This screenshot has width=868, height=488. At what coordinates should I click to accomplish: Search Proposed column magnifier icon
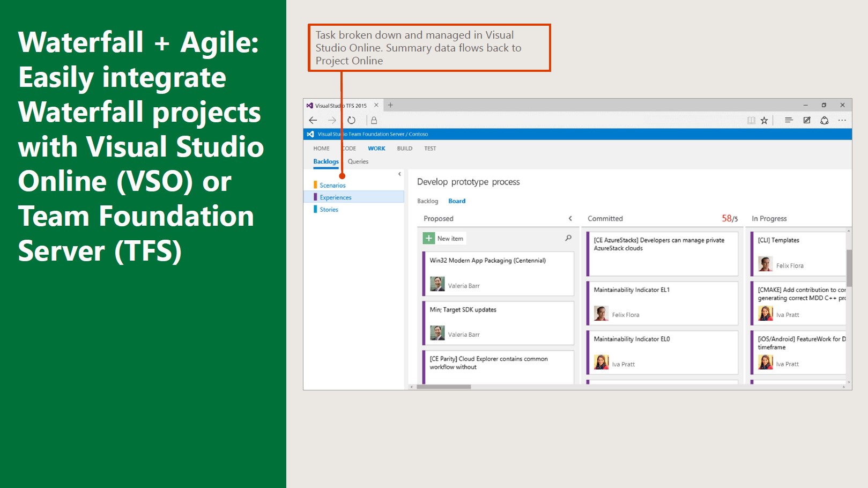pos(568,238)
